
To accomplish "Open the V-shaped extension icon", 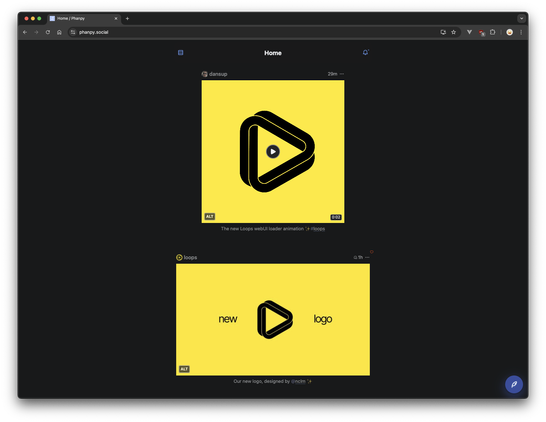I will (x=469, y=32).
